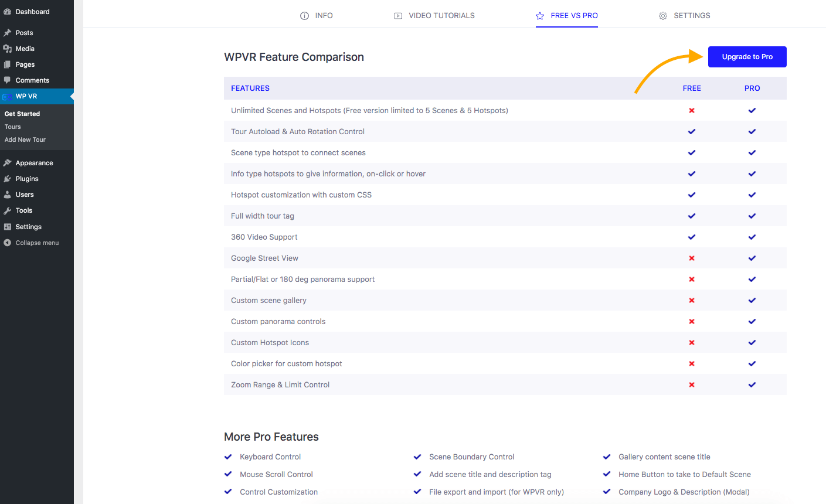
Task: Click the FREE column header
Action: coord(692,88)
